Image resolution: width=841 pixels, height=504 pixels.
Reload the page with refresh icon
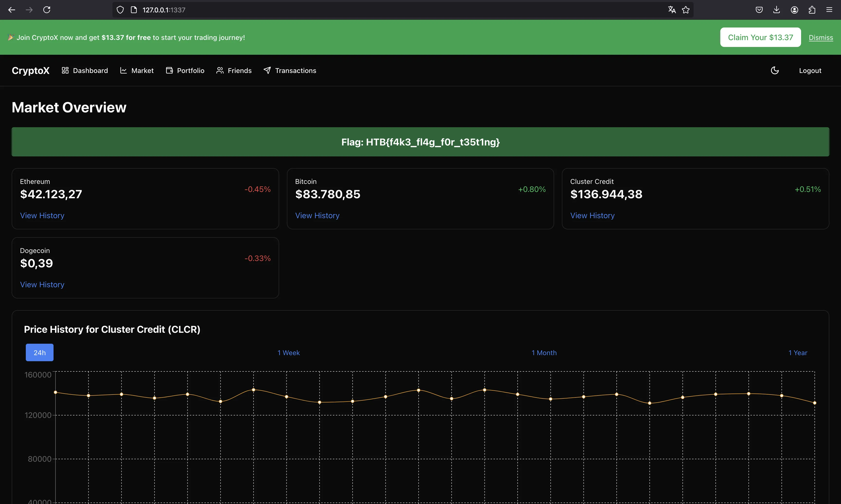pyautogui.click(x=47, y=10)
